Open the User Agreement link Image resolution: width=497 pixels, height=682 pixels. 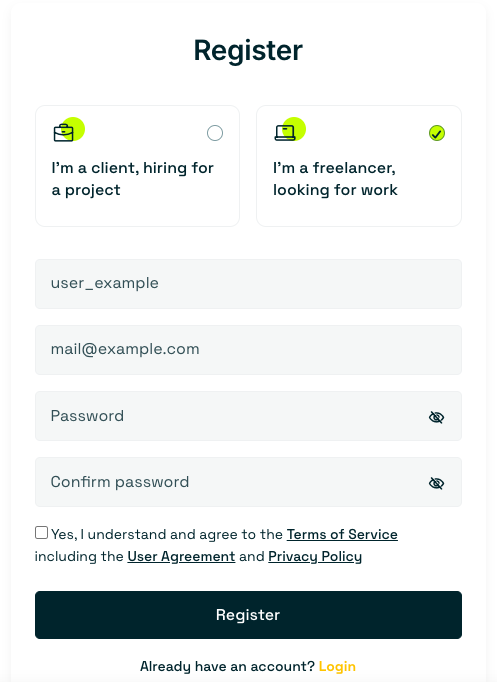tap(181, 556)
